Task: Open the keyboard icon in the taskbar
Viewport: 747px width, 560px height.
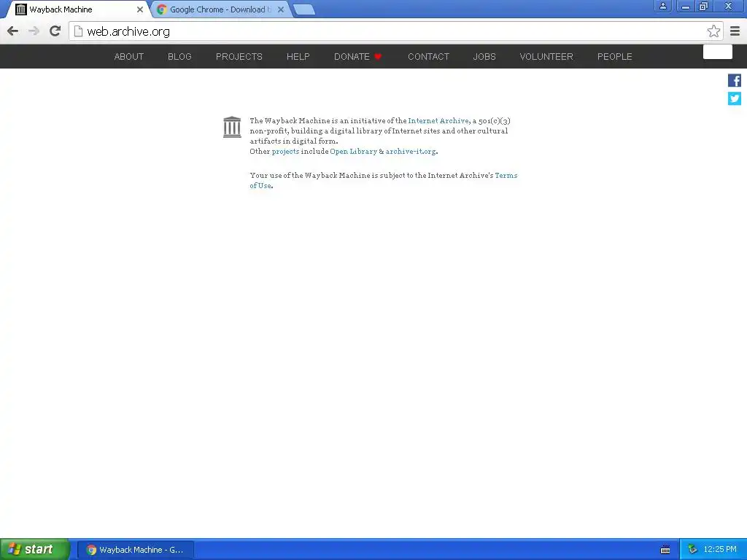Action: (665, 550)
